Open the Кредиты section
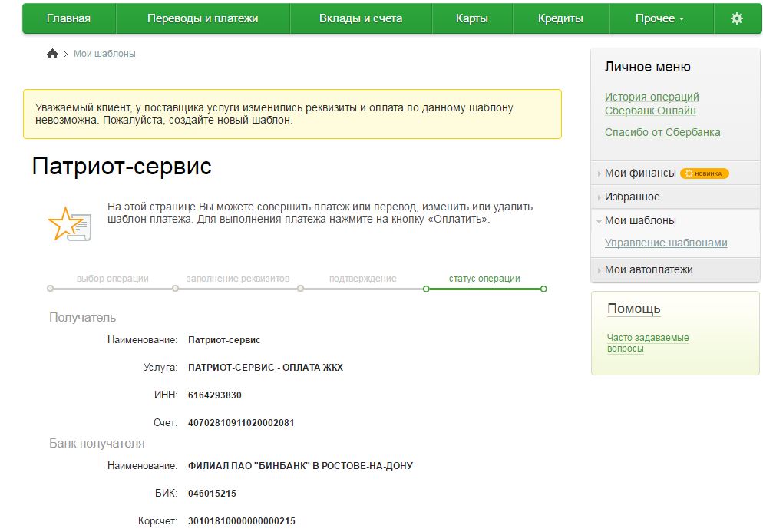 pyautogui.click(x=560, y=18)
